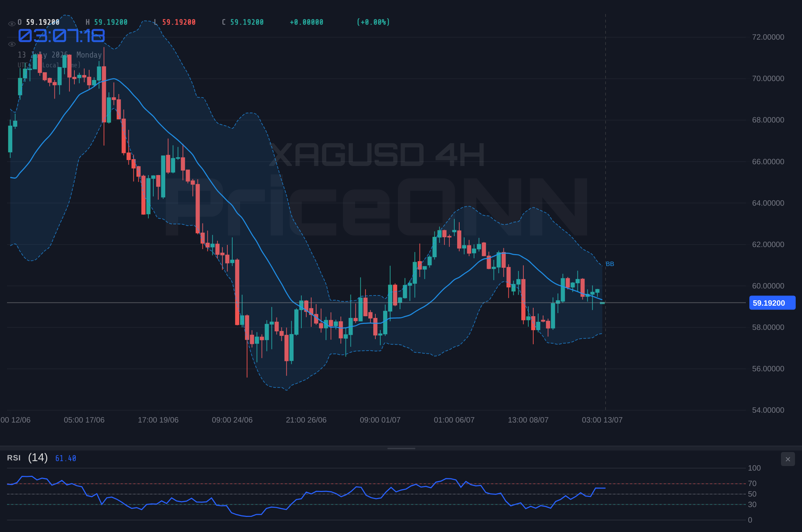Click the date text ending in Monday
802x532 pixels.
tap(60, 55)
